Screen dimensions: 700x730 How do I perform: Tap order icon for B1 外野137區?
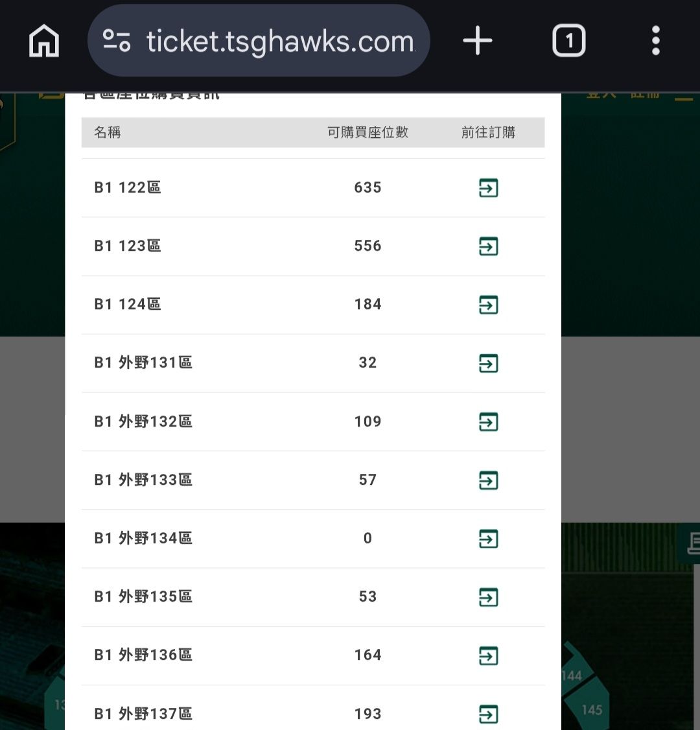tap(488, 714)
